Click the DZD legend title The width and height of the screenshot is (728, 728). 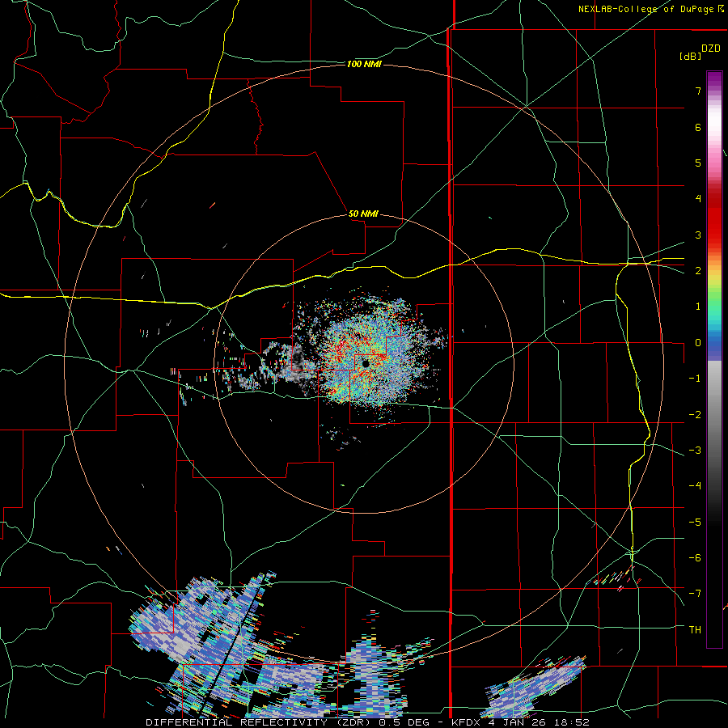coord(711,49)
